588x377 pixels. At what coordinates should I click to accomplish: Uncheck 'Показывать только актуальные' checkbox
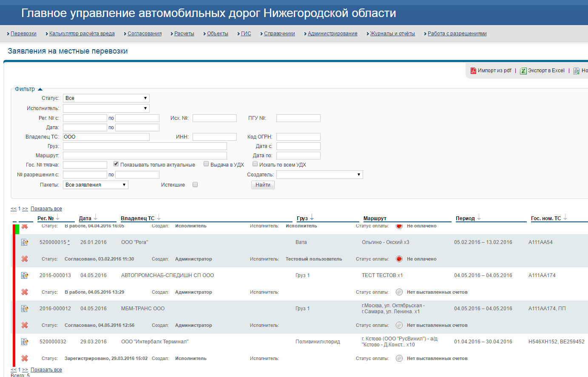click(x=116, y=164)
